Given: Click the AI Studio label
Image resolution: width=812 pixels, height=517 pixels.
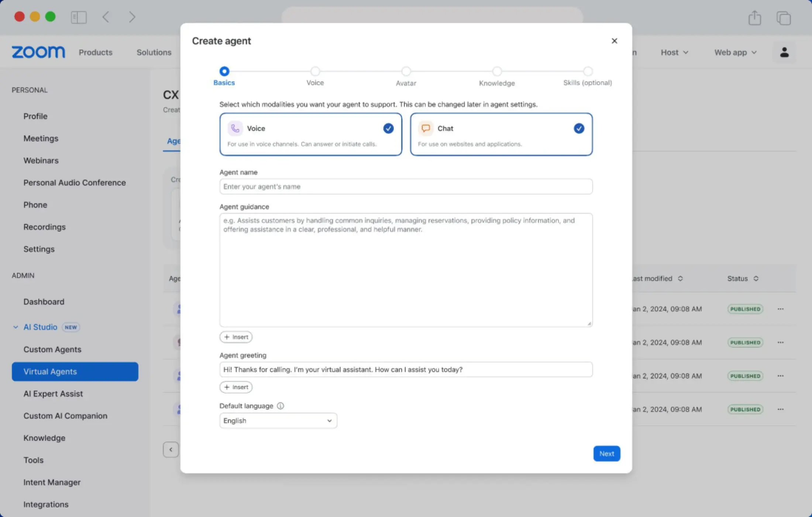Looking at the screenshot, I should [40, 327].
